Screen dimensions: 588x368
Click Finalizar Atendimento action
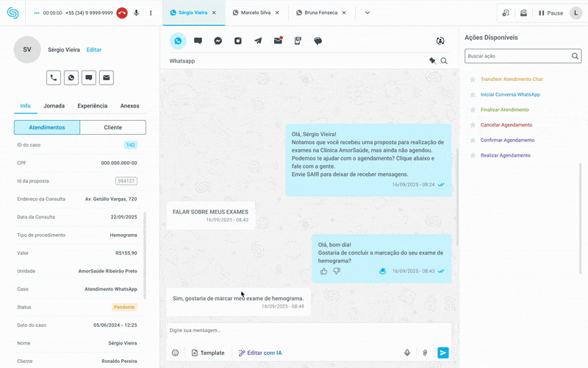(504, 110)
